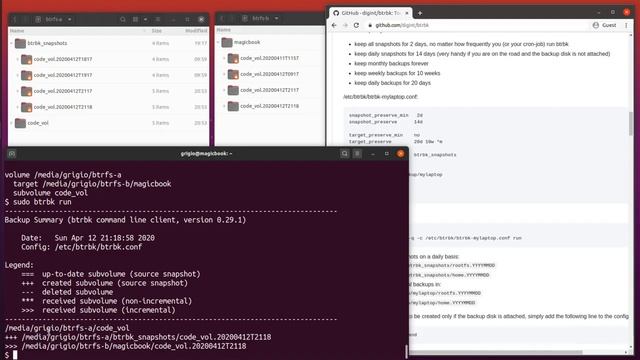This screenshot has width=640, height=360.
Task: Collapse the btrbk_snapshots folder tree row
Action: pyautogui.click(x=11, y=43)
